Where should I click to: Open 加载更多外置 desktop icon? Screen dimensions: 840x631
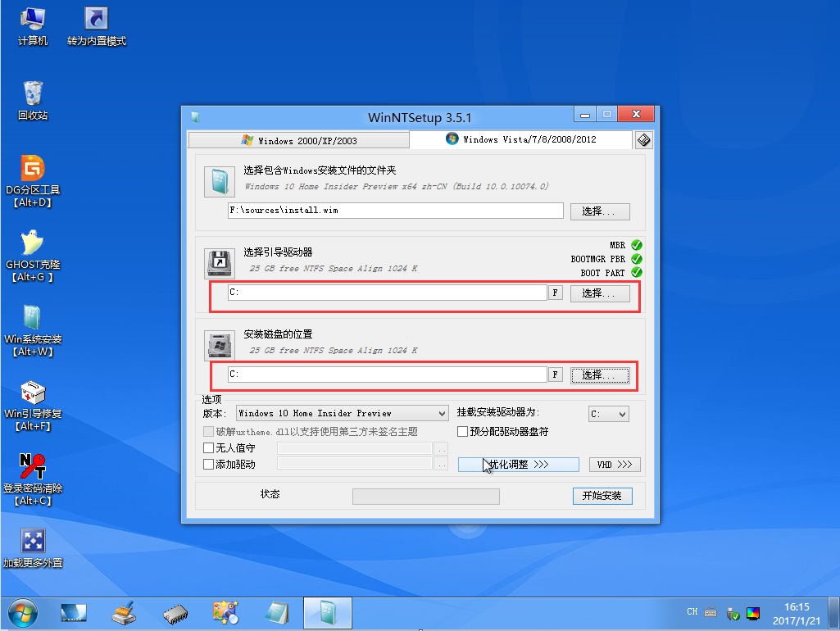click(x=33, y=548)
